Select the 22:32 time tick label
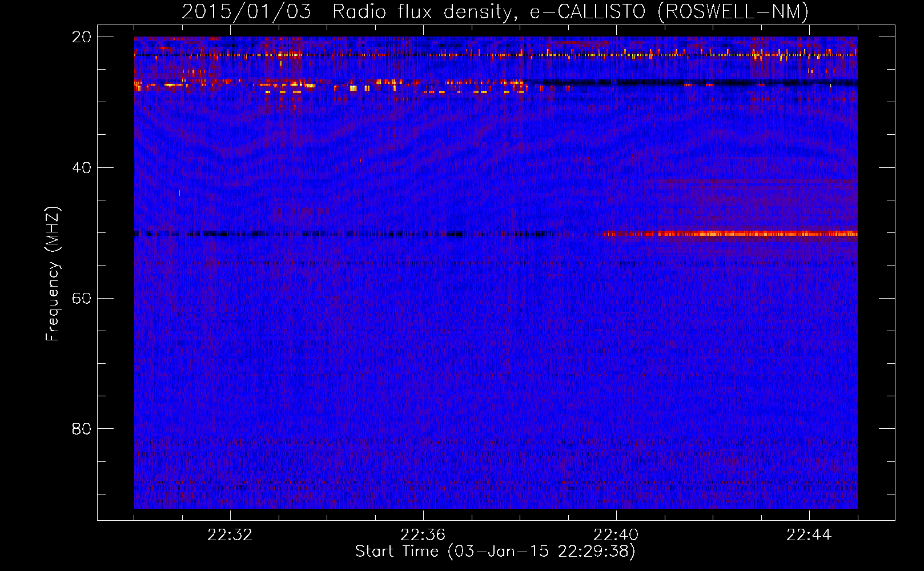The image size is (924, 571). (230, 535)
